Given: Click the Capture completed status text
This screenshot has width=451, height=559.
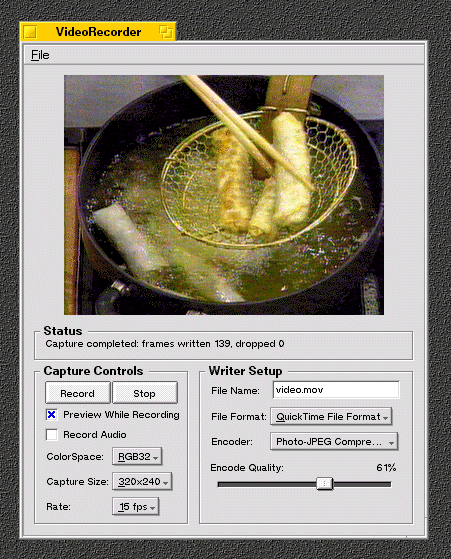Looking at the screenshot, I should 165,344.
